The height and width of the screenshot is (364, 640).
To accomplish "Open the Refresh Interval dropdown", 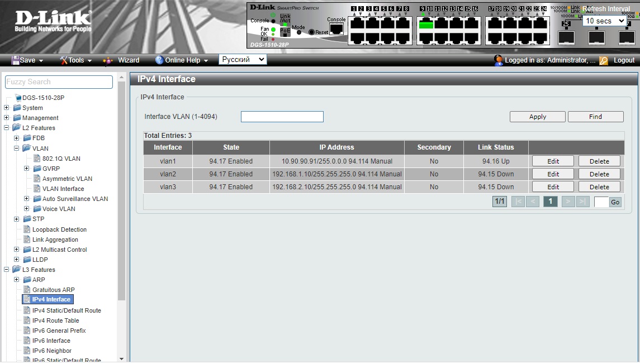I will click(605, 21).
